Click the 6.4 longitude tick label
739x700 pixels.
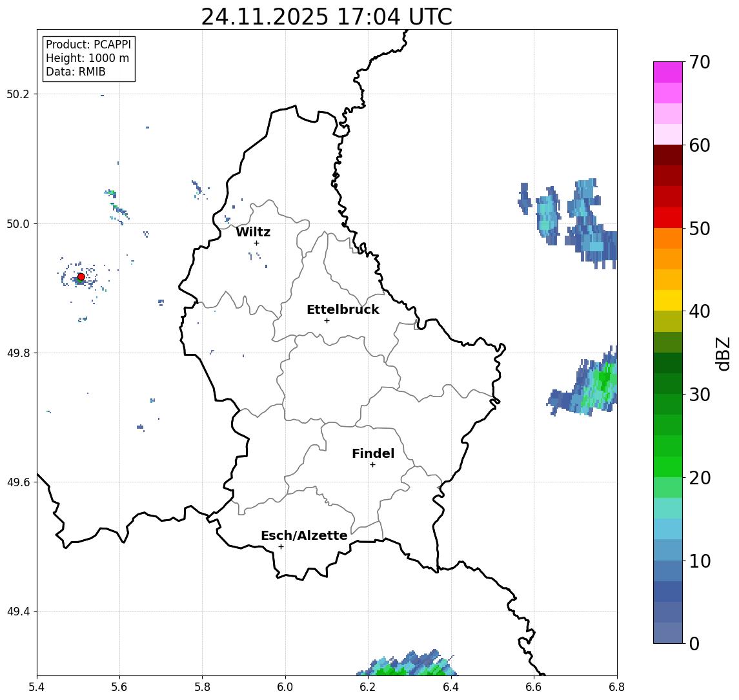451,687
